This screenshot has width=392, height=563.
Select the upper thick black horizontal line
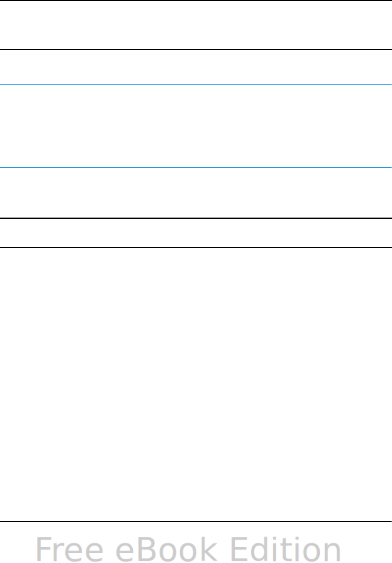coord(196,218)
